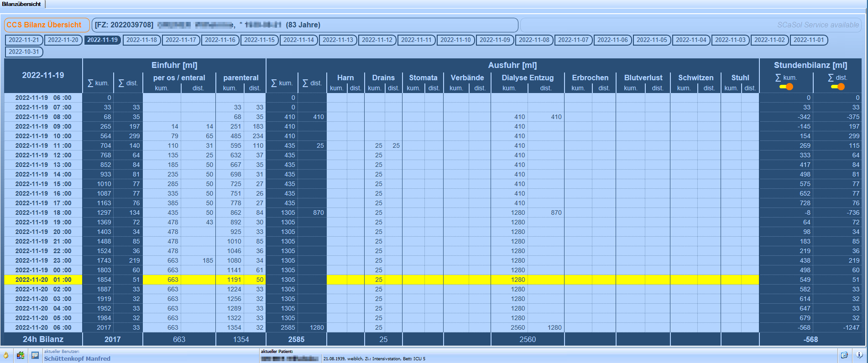The image size is (868, 363).
Task: Switch to the 2022-11-09 date tab
Action: (495, 40)
